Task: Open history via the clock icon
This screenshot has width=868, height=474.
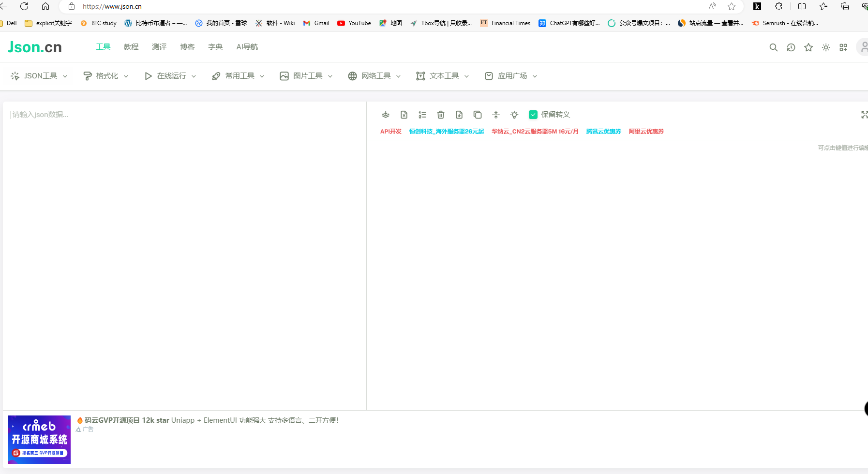Action: (x=791, y=47)
